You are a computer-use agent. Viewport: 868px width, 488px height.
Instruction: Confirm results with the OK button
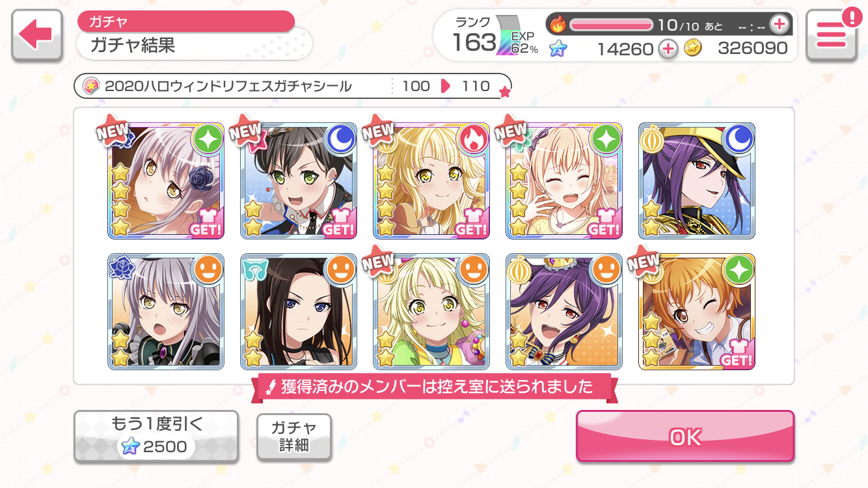pos(685,437)
